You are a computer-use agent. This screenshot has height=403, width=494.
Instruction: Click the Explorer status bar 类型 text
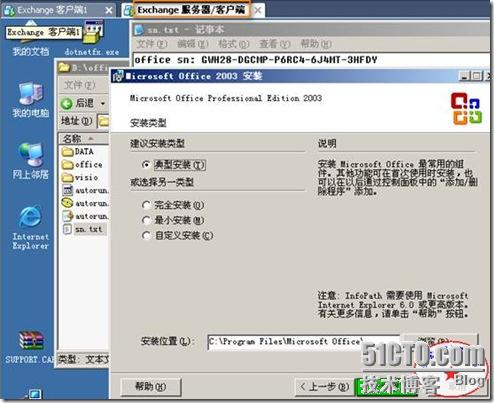[x=83, y=359]
